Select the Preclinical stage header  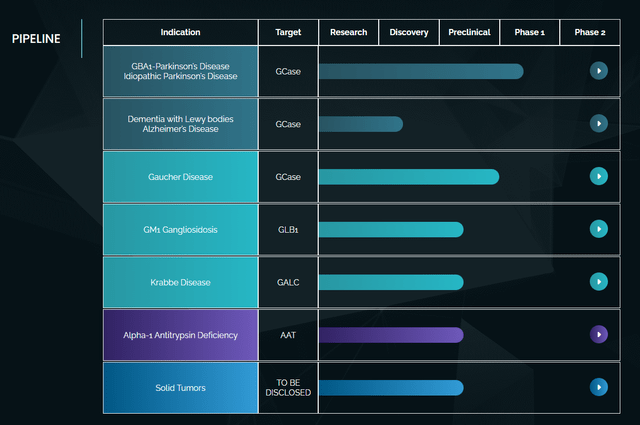[x=469, y=32]
